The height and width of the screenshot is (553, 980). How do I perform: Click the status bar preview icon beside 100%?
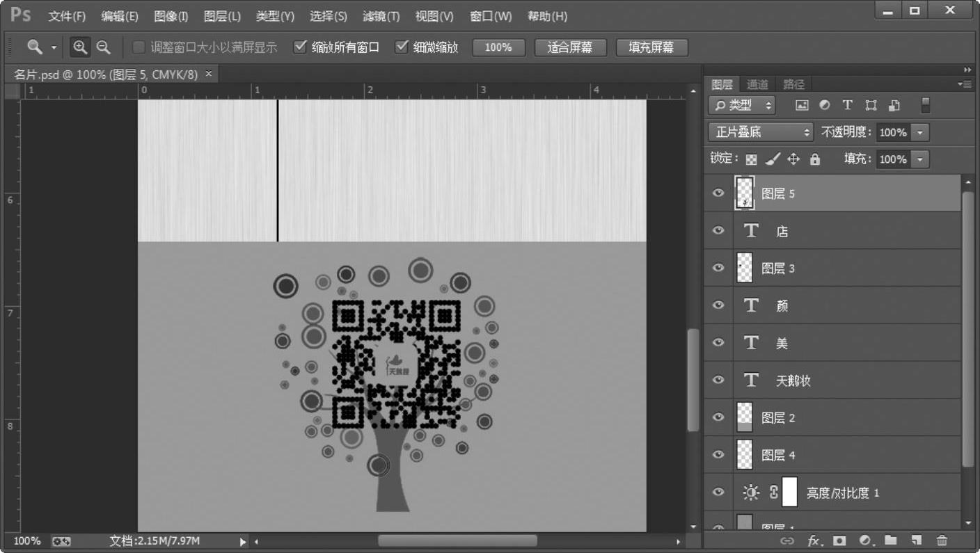pyautogui.click(x=61, y=541)
